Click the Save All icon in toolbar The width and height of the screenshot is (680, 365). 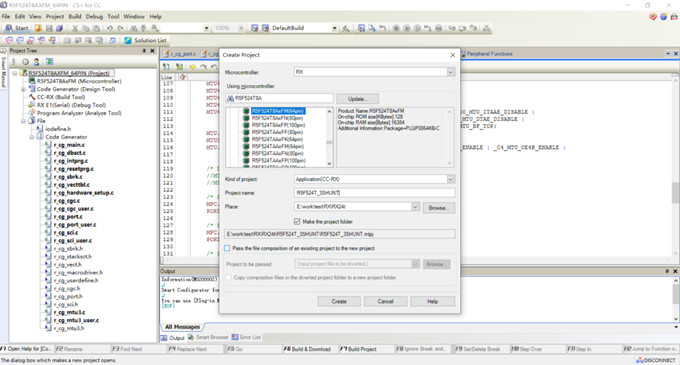tap(59, 28)
